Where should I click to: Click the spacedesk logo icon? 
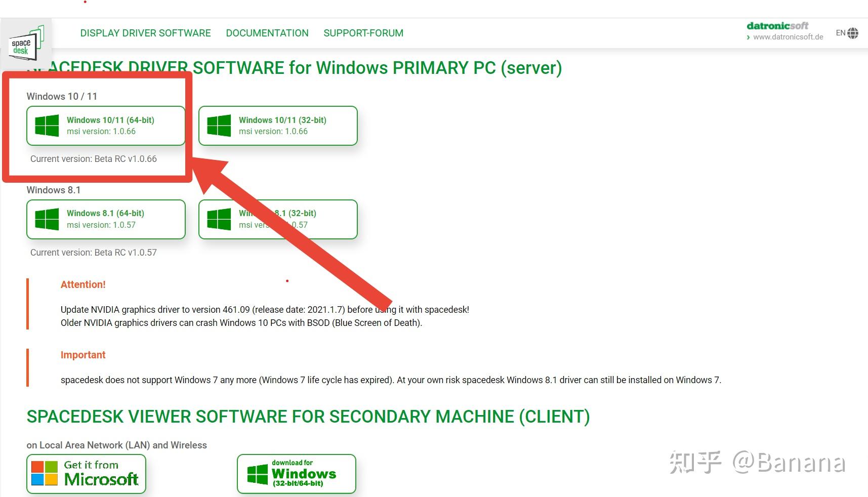[x=26, y=43]
